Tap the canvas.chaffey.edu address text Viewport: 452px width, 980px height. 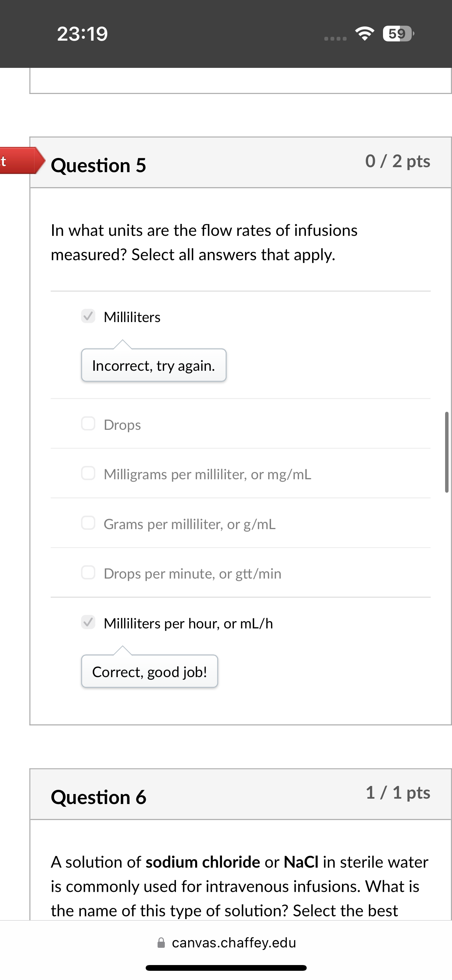(234, 943)
